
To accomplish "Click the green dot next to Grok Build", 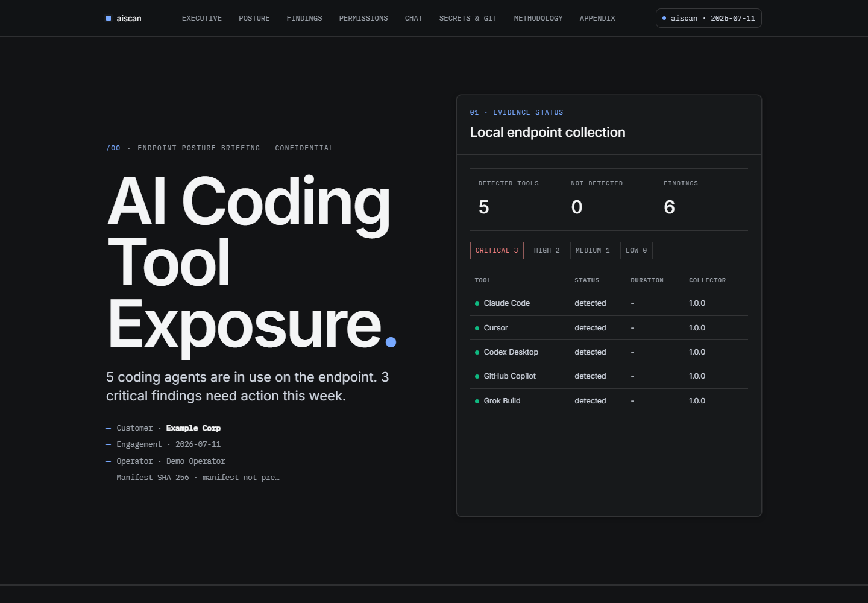I will point(477,401).
